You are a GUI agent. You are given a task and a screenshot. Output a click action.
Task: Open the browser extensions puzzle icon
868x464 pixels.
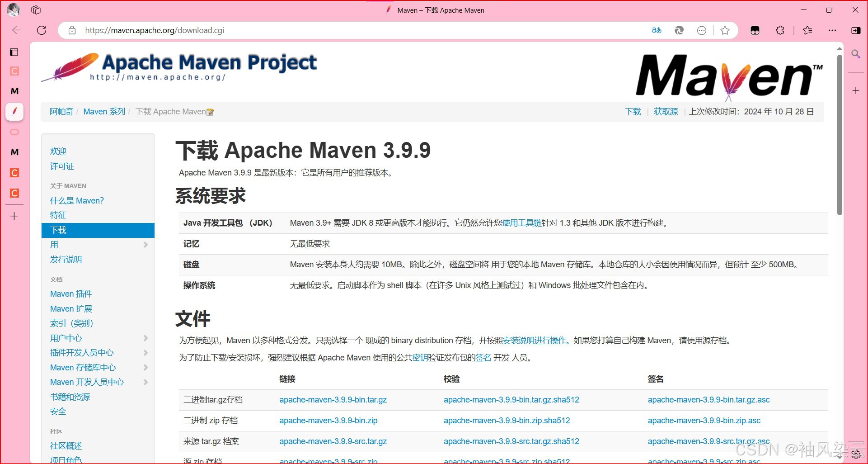coord(780,30)
